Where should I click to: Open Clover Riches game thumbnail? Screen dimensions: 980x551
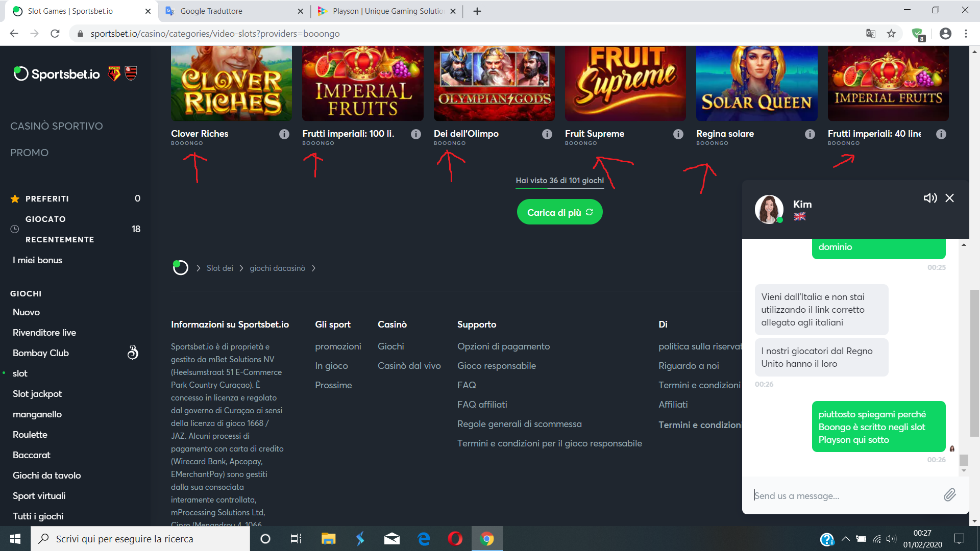pos(231,84)
